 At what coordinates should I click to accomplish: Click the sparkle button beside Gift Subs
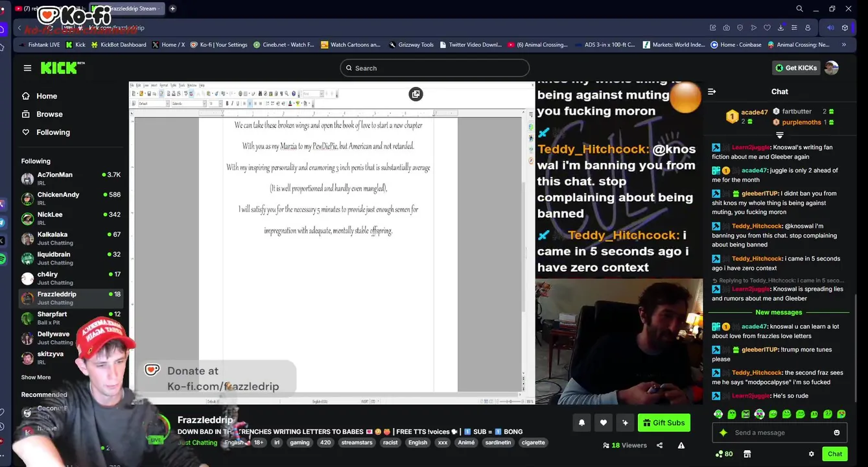click(x=625, y=423)
